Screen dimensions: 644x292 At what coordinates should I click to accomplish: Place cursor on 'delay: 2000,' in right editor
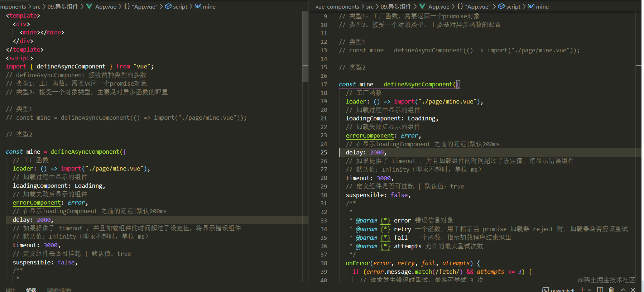[366, 152]
